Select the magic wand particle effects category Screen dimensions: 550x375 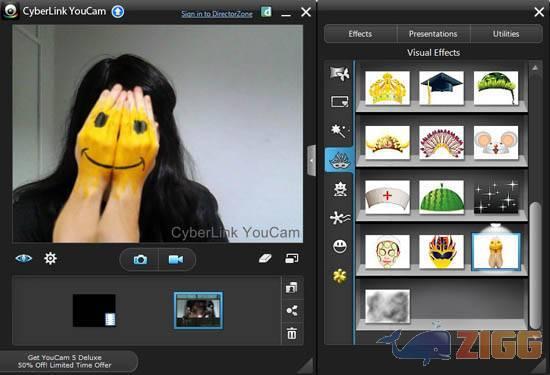coord(339,130)
